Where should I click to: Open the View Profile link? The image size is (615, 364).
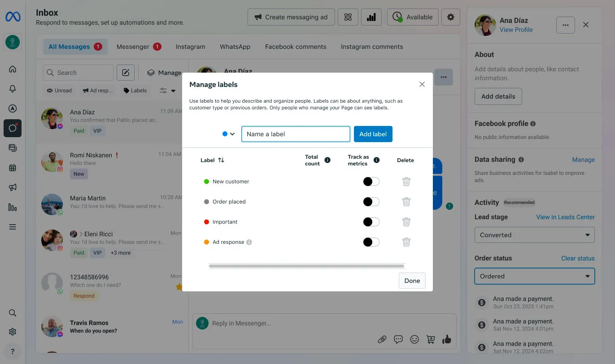[x=516, y=30]
